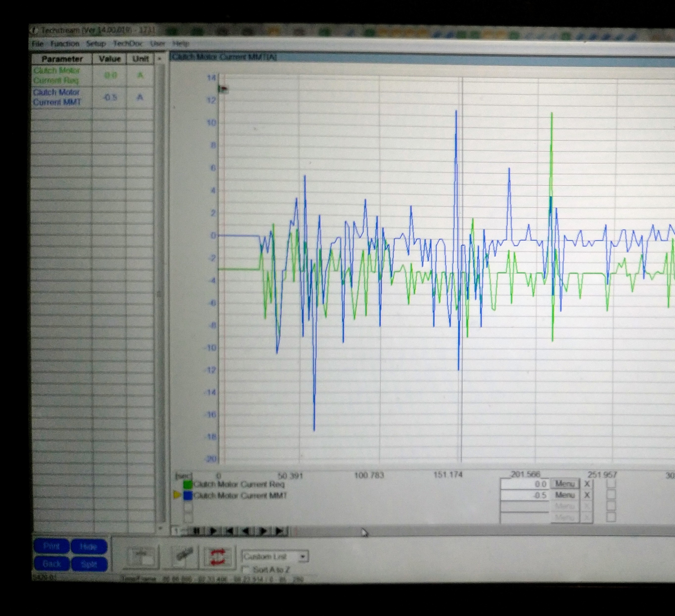Open Menu for Clutch Motor Current MMT

tap(565, 495)
